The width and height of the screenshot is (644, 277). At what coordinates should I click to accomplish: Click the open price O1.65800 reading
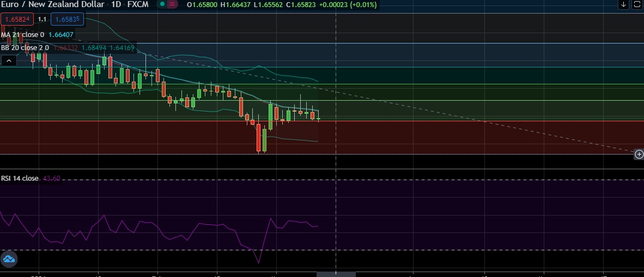(202, 5)
